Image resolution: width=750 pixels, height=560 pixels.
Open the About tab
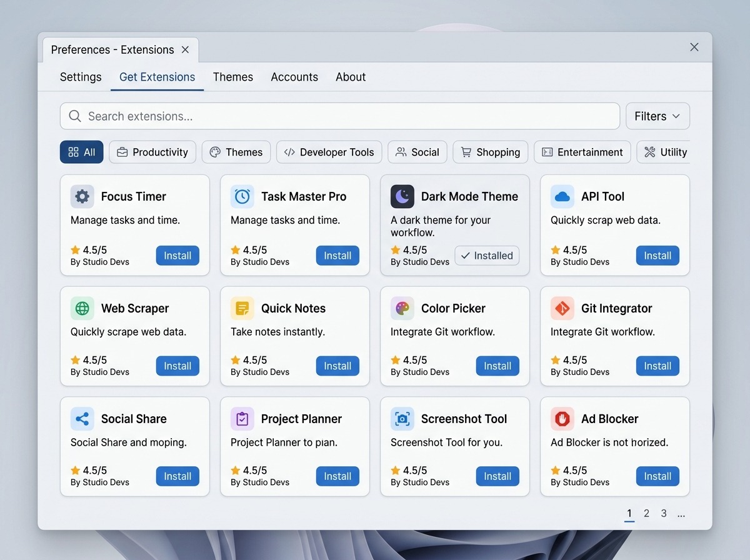351,77
